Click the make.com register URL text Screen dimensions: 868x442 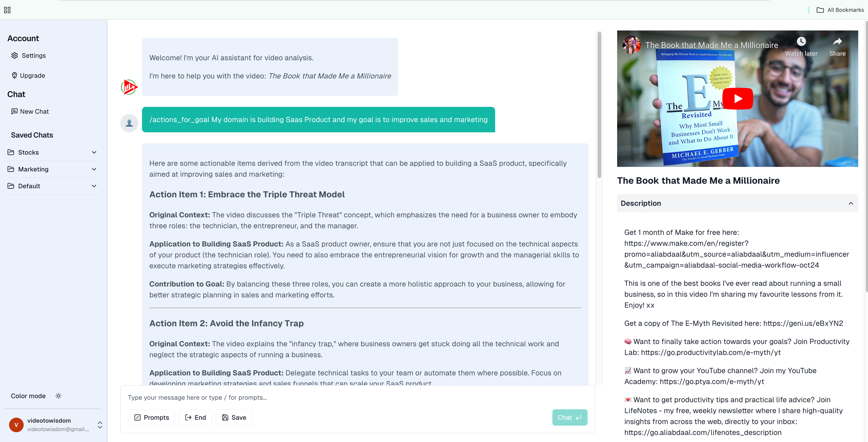[x=737, y=254]
